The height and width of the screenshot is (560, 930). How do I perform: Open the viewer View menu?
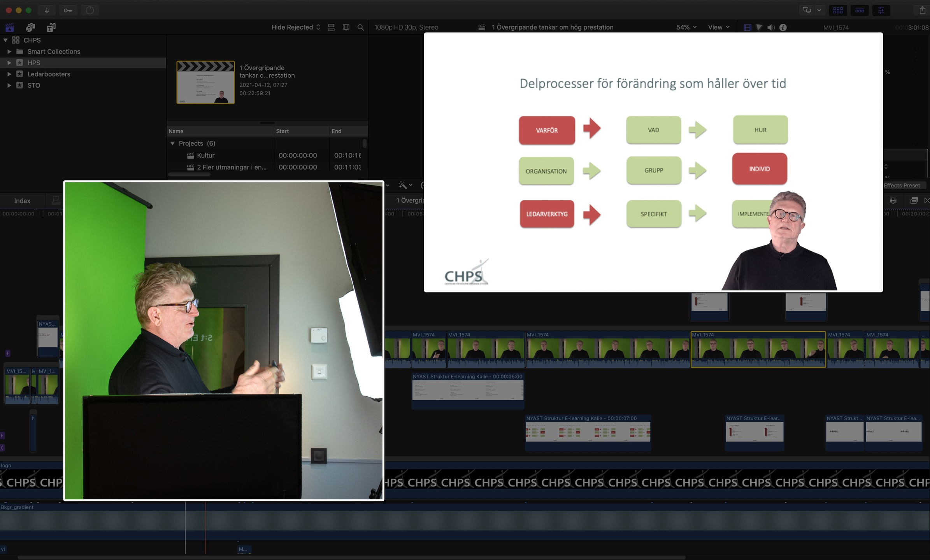pos(718,27)
